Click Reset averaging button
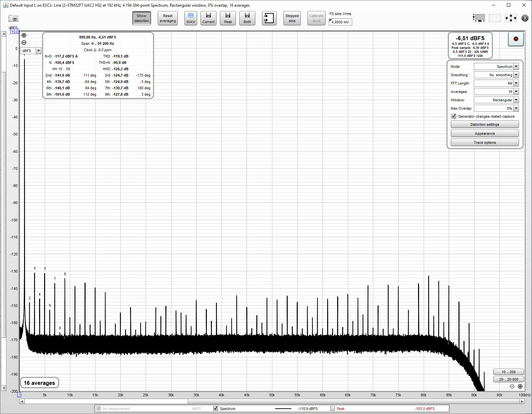 168,18
